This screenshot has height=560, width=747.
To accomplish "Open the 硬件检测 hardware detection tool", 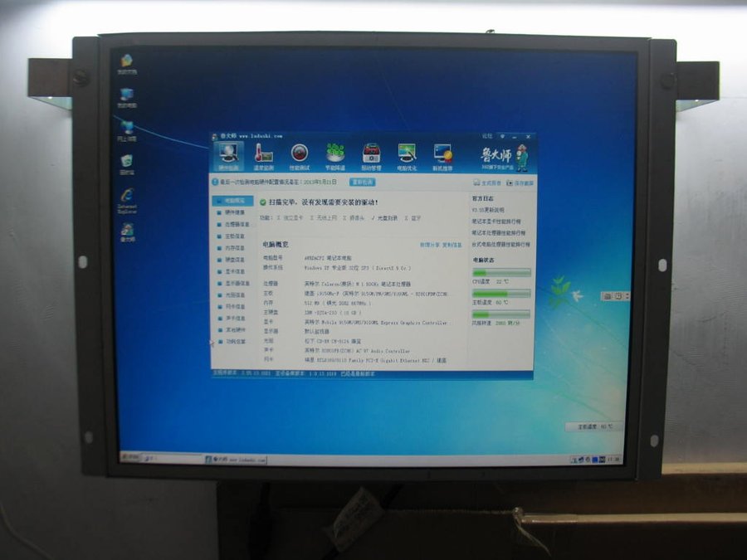I will point(228,157).
